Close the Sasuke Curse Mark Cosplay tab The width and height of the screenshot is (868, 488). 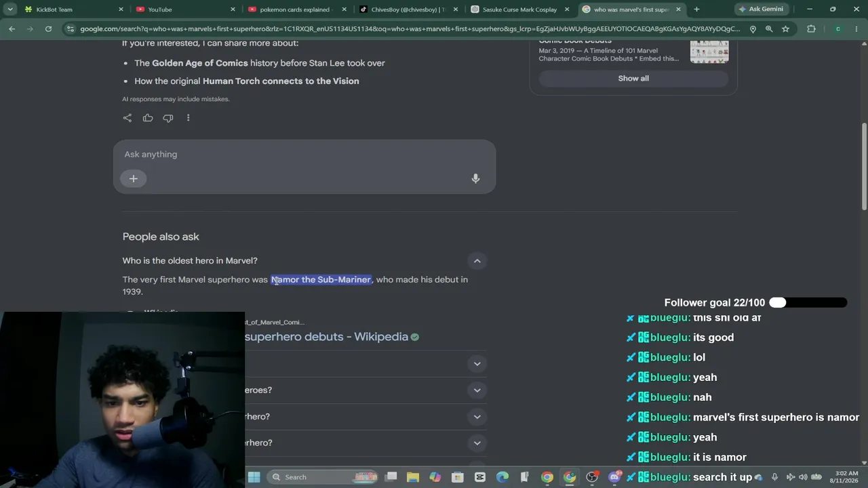pos(568,9)
